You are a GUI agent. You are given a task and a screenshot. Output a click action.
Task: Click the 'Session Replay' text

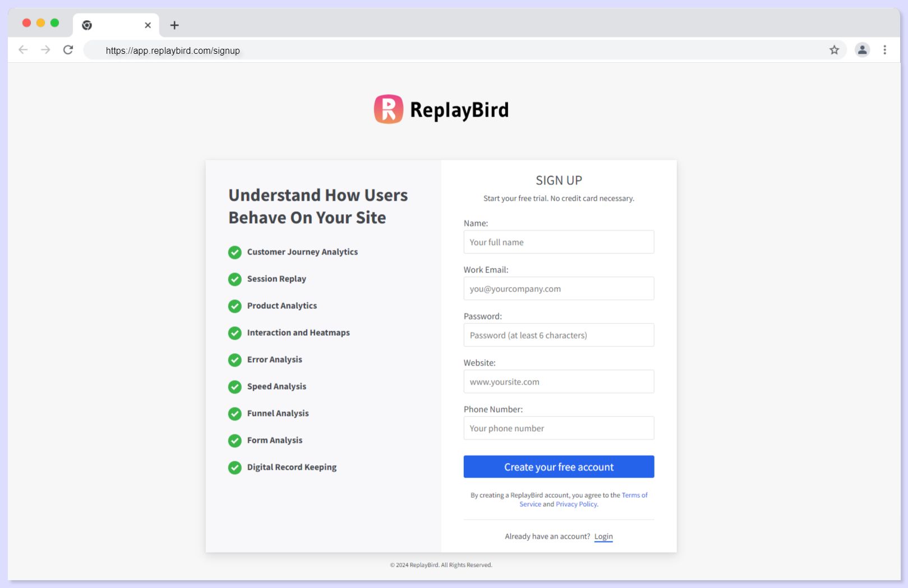tap(276, 279)
